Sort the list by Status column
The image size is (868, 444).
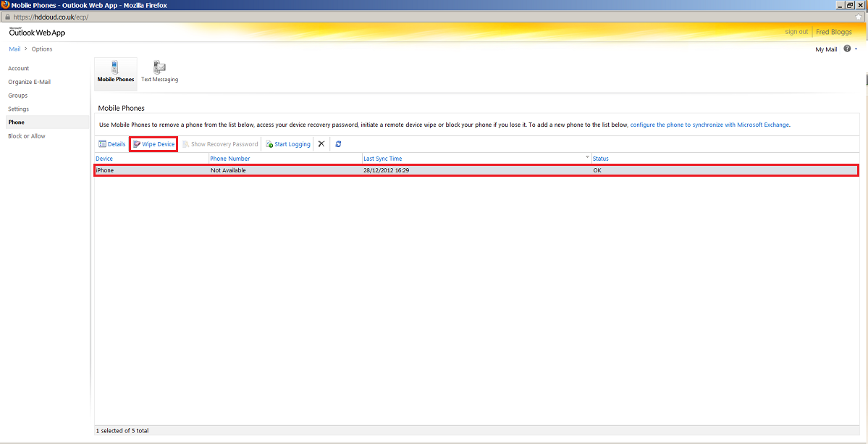601,159
